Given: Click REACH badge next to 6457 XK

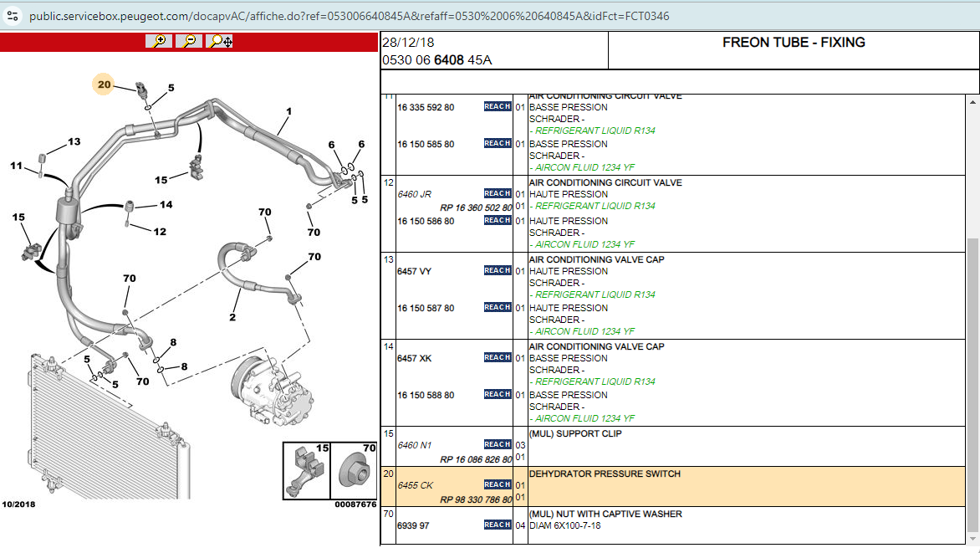Looking at the screenshot, I should pyautogui.click(x=498, y=357).
